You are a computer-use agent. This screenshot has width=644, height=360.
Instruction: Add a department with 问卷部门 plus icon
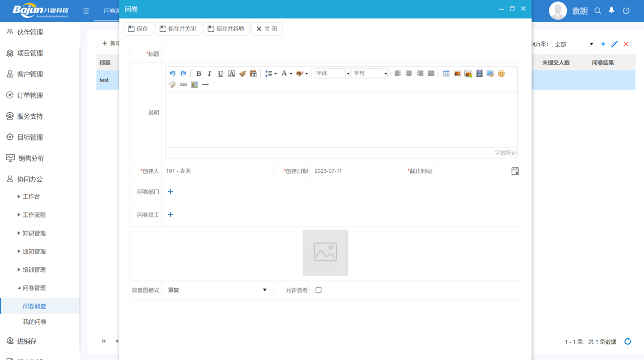[x=170, y=192]
